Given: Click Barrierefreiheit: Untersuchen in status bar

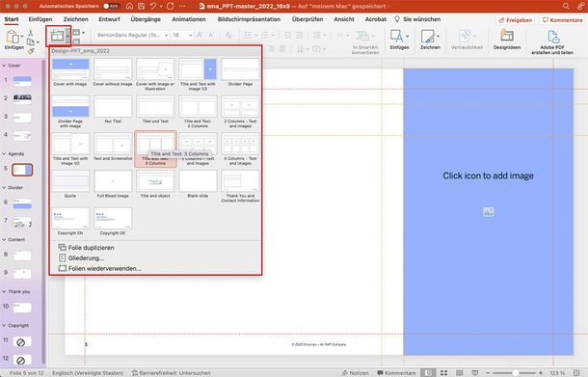Looking at the screenshot, I should pyautogui.click(x=171, y=372).
